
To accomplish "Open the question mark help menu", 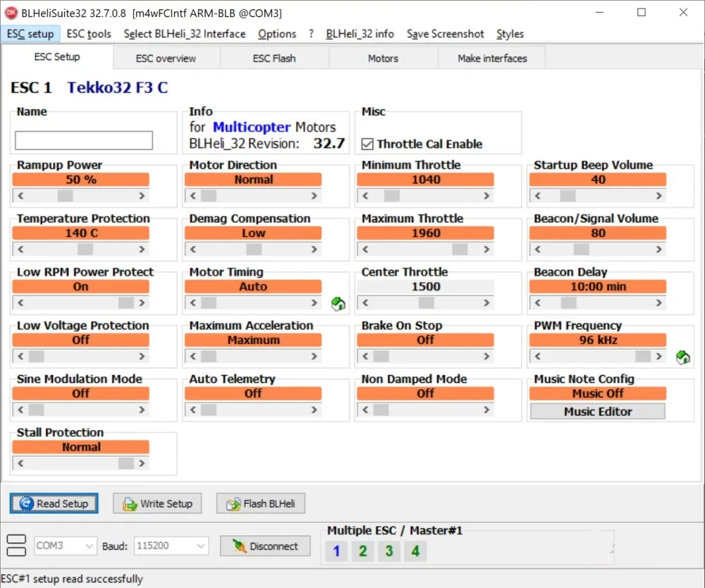I will coord(311,34).
